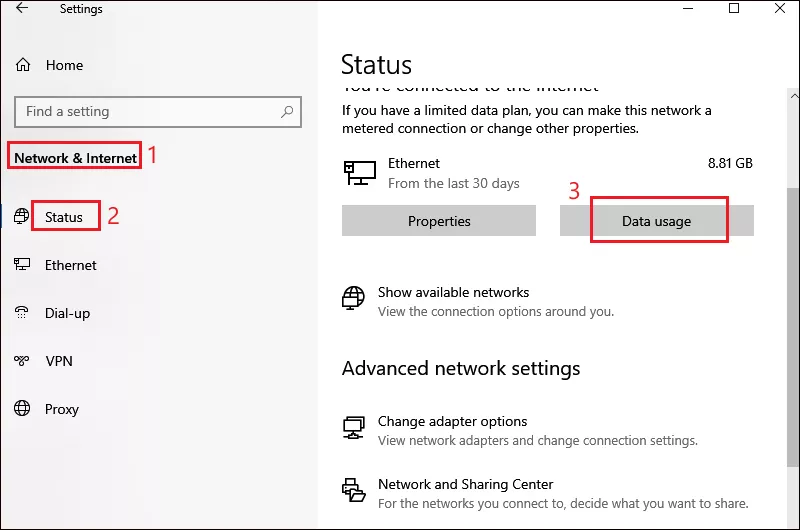This screenshot has width=800, height=530.
Task: Close the Settings window
Action: coord(780,8)
